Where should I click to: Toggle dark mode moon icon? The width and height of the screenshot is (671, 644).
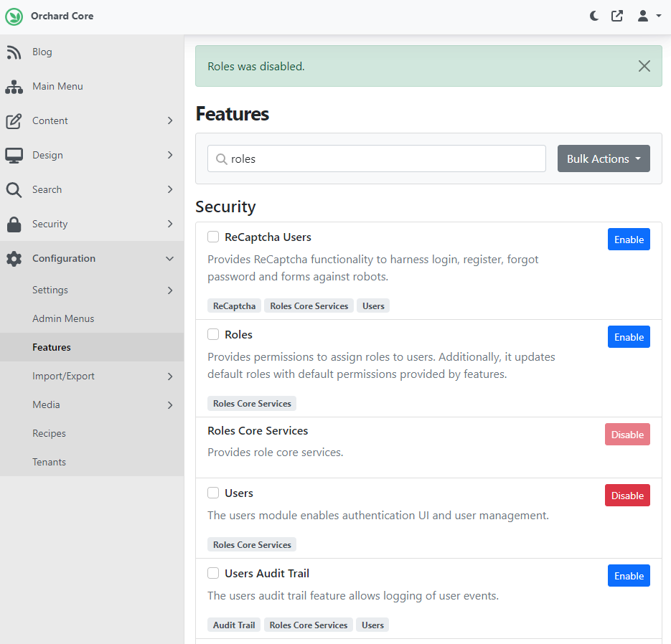click(x=594, y=16)
